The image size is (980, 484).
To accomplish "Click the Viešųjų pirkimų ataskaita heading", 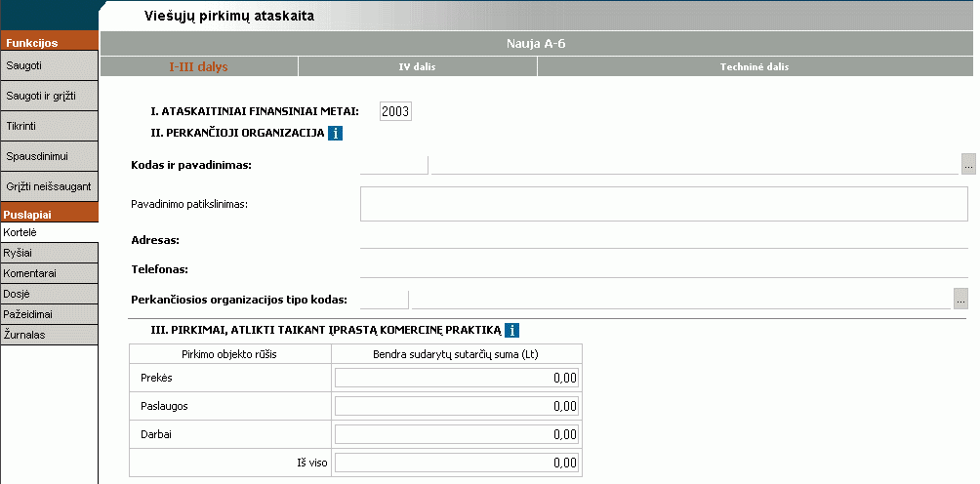I will 228,17.
